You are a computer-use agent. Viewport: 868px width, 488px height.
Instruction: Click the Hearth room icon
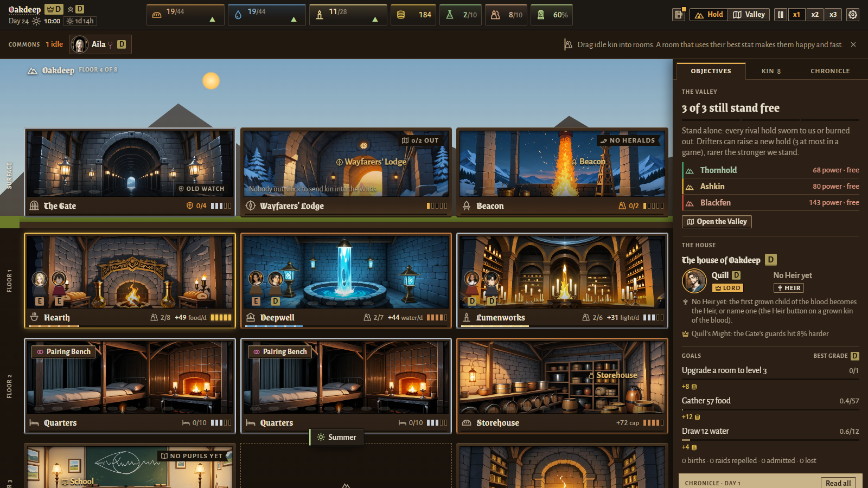(34, 317)
